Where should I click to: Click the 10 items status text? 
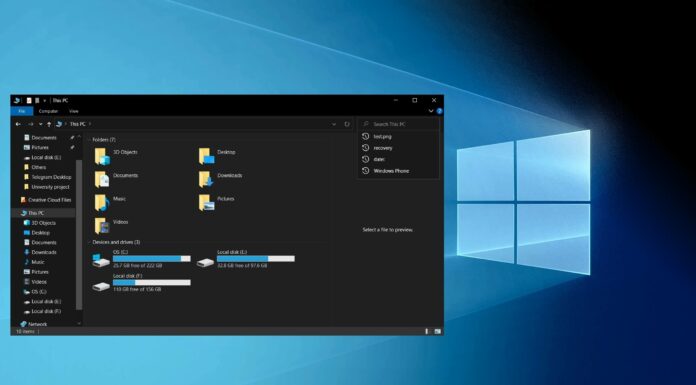click(x=25, y=331)
